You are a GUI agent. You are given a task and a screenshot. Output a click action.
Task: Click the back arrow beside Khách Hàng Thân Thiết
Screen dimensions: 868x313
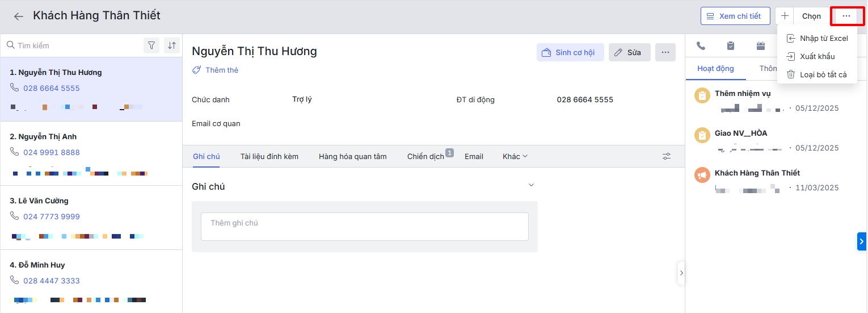(x=19, y=16)
